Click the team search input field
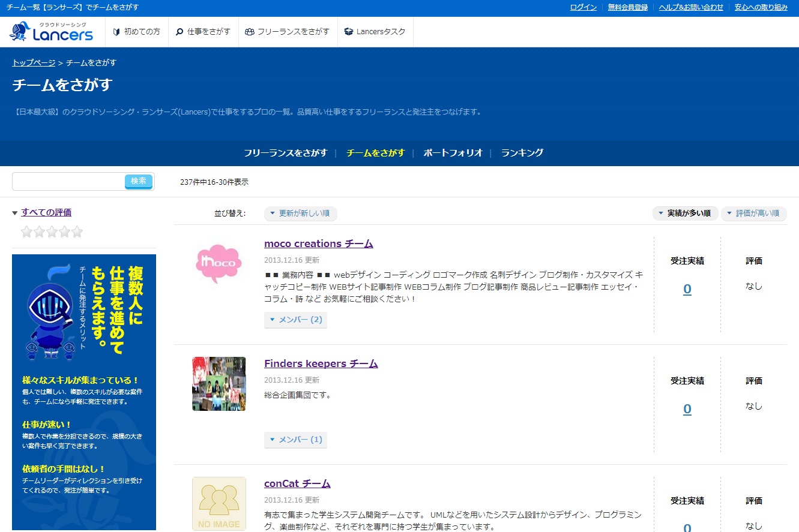Viewport: 799px width, 532px height. point(68,181)
